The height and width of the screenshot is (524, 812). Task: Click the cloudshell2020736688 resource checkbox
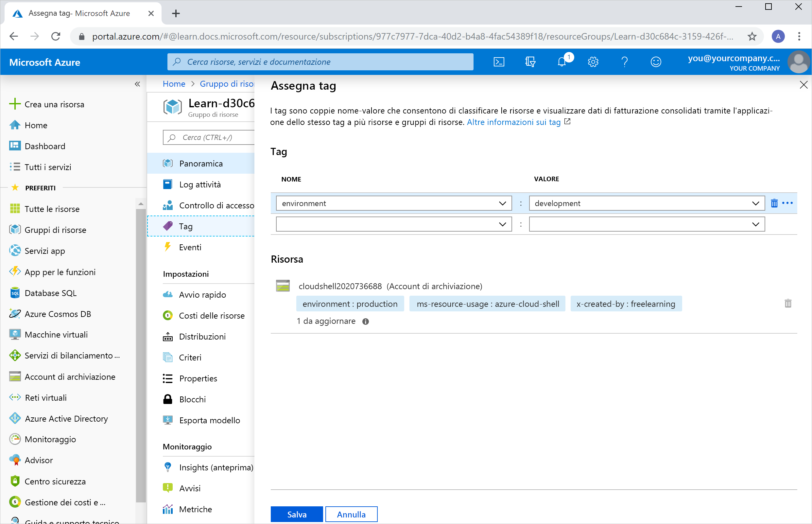(x=283, y=286)
